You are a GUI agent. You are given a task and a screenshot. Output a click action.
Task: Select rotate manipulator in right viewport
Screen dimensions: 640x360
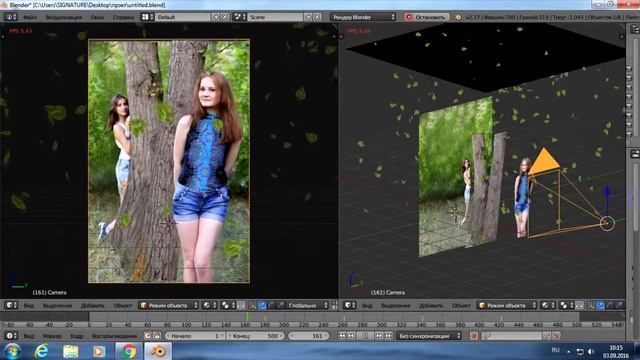click(610, 305)
